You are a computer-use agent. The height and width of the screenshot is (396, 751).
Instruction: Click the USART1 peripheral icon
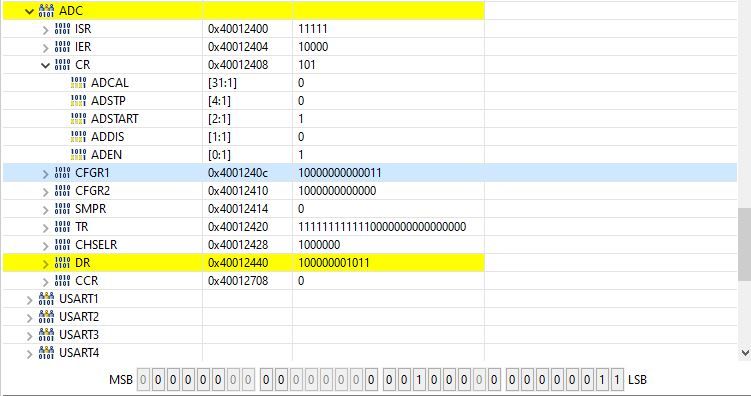(x=46, y=299)
